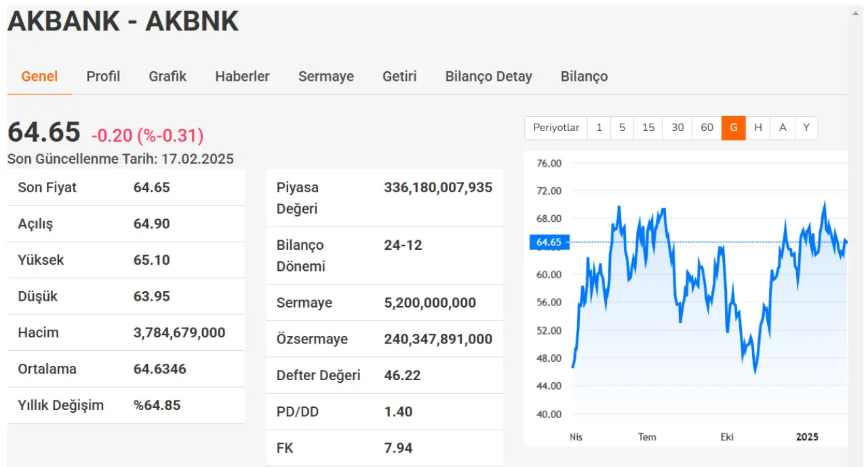This screenshot has height=467, width=868.
Task: Go to the Haberler tab
Action: pos(242,77)
